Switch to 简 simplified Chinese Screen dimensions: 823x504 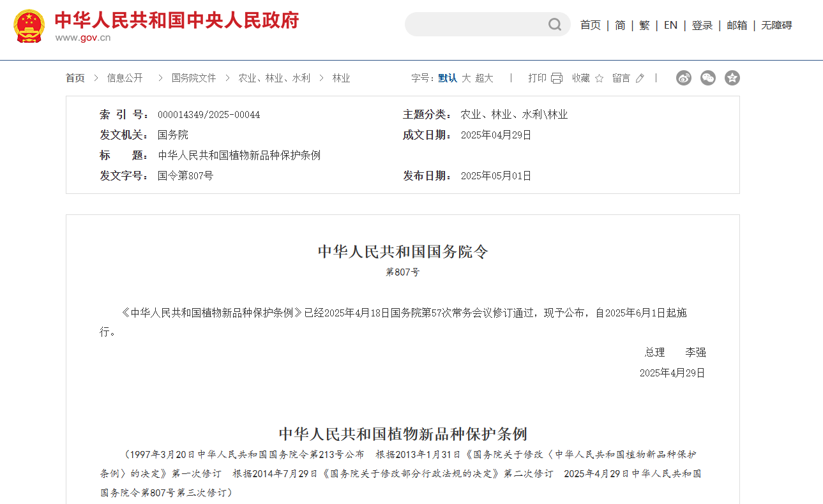[x=620, y=25]
